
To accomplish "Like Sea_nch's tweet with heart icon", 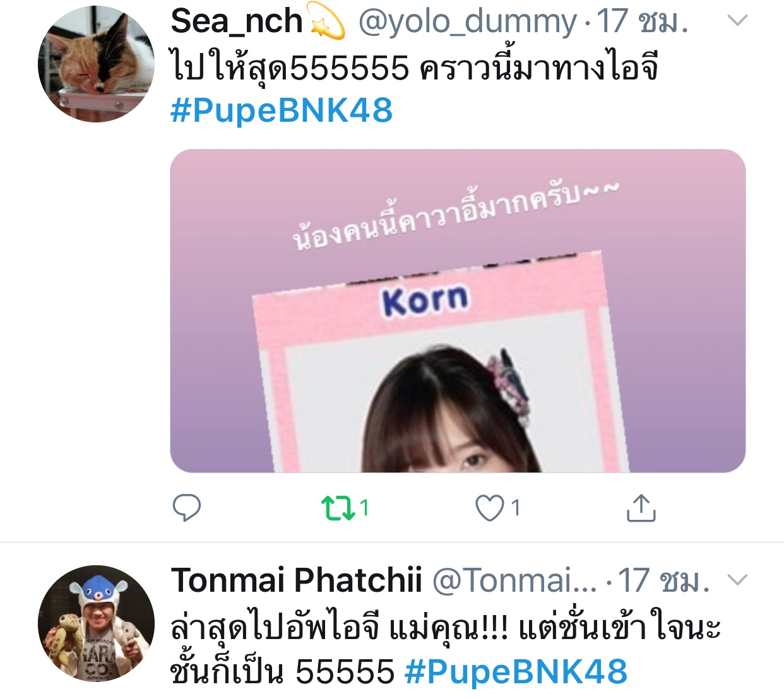I will (x=489, y=508).
